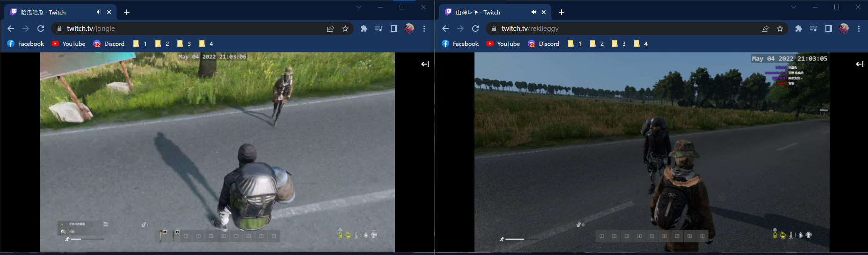Open the Discord bookmark in the left window

click(x=109, y=44)
